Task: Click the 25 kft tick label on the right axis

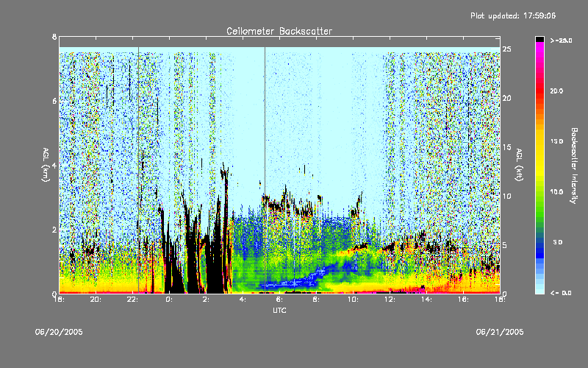Action: click(506, 49)
